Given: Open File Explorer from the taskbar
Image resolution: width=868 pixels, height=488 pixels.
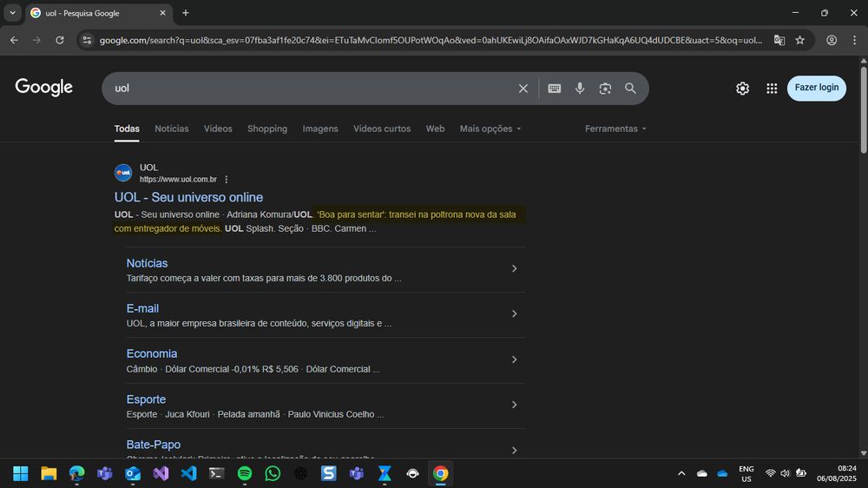Looking at the screenshot, I should pos(49,473).
